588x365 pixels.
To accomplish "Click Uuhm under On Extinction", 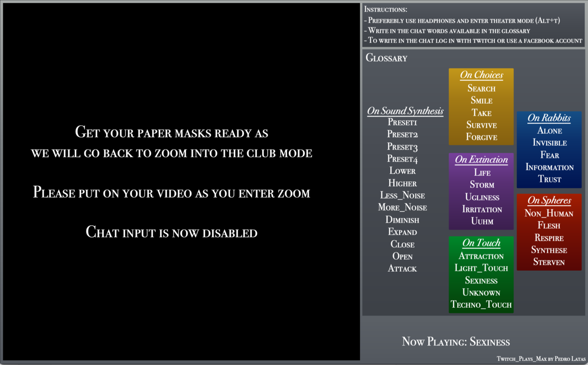I will click(x=481, y=222).
